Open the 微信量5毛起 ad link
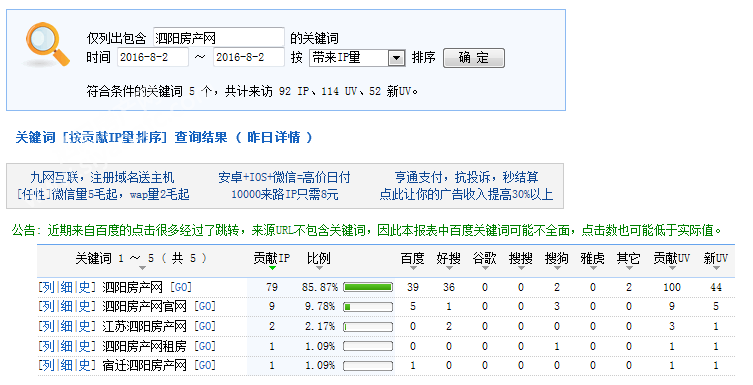 click(x=103, y=194)
